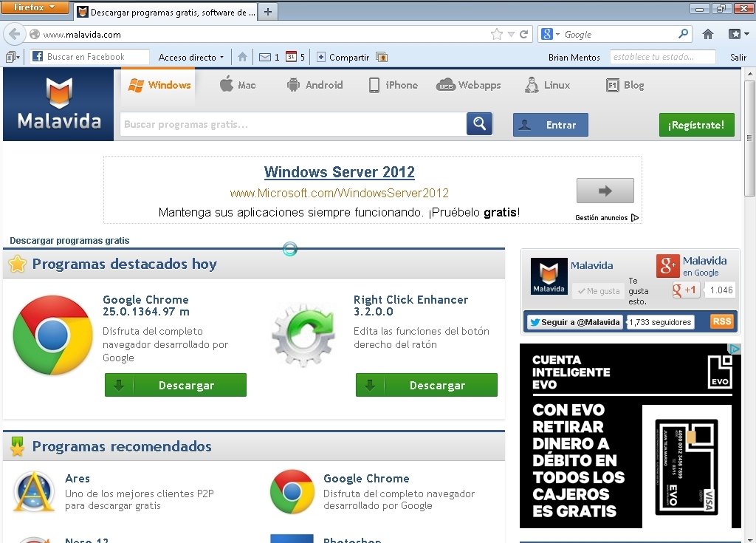
Task: Focus the establece tu estado field
Action: (x=662, y=56)
